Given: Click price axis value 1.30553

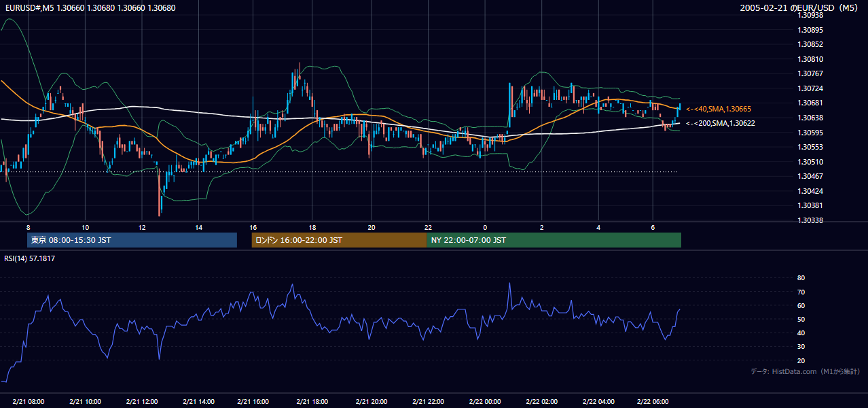Looking at the screenshot, I should [x=810, y=147].
